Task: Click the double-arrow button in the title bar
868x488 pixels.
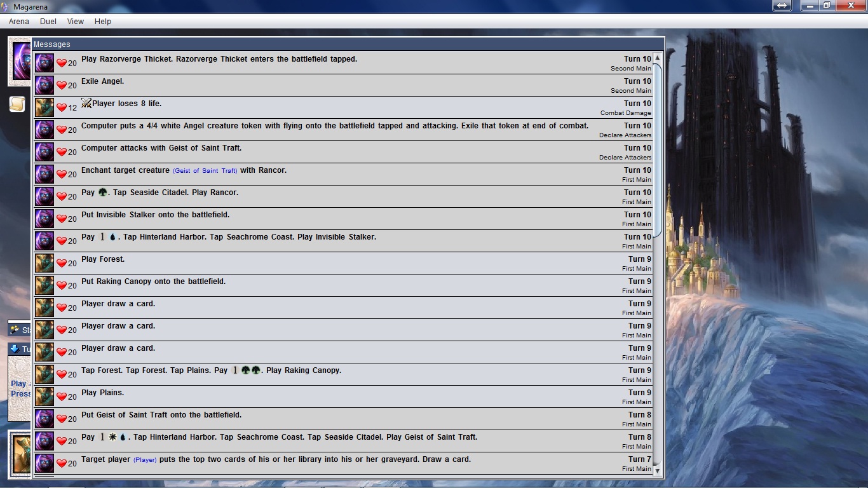Action: click(782, 6)
